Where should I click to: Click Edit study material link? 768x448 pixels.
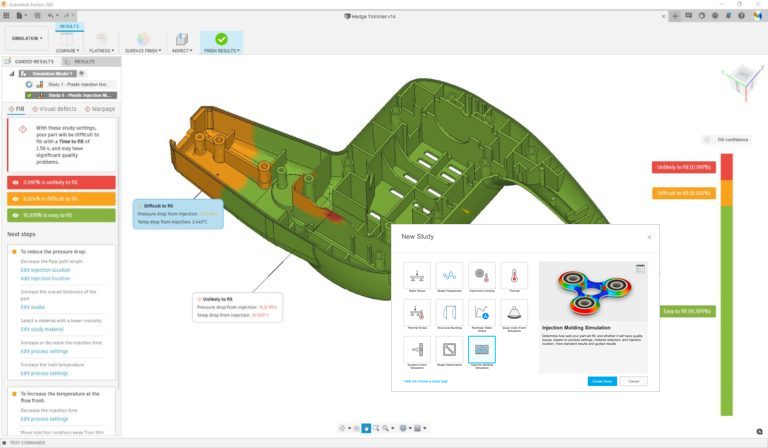(42, 329)
